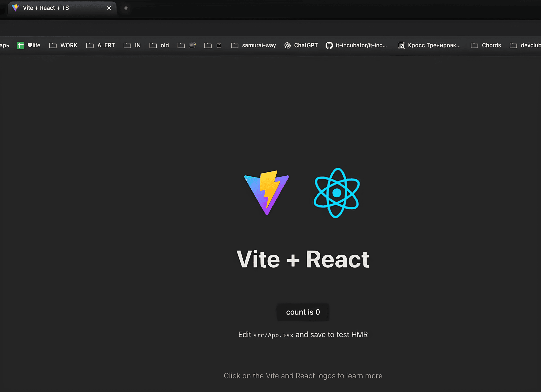
Task: Open the green life spreadsheet bookmark
Action: (x=29, y=45)
